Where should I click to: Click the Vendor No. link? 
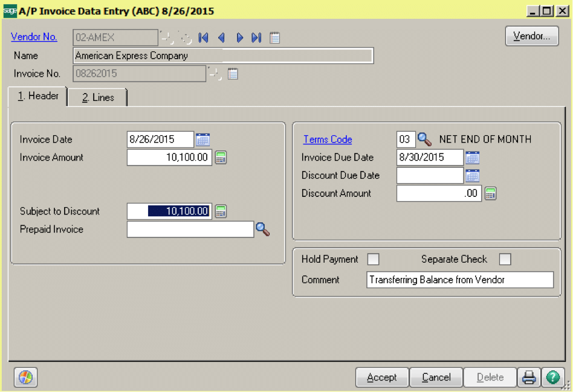tap(34, 37)
